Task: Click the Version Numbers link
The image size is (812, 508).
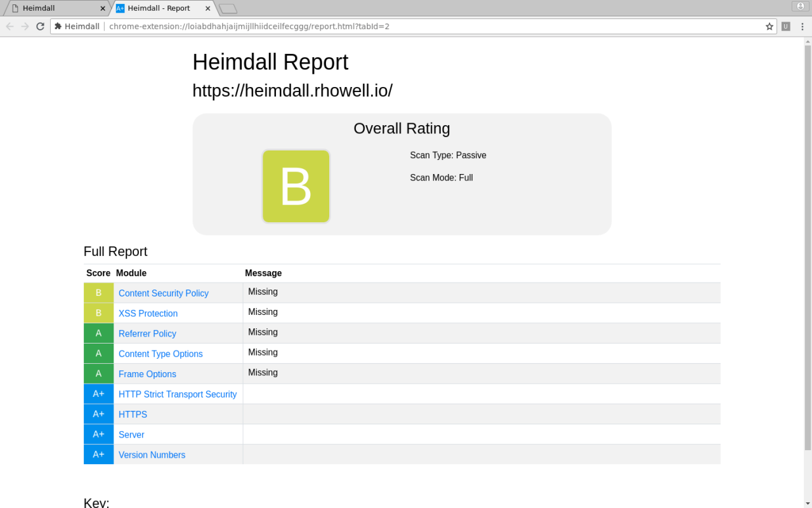Action: [152, 455]
